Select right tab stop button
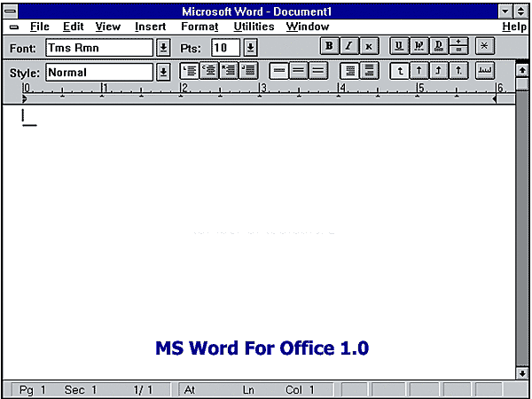The height and width of the screenshot is (399, 532). click(x=439, y=71)
